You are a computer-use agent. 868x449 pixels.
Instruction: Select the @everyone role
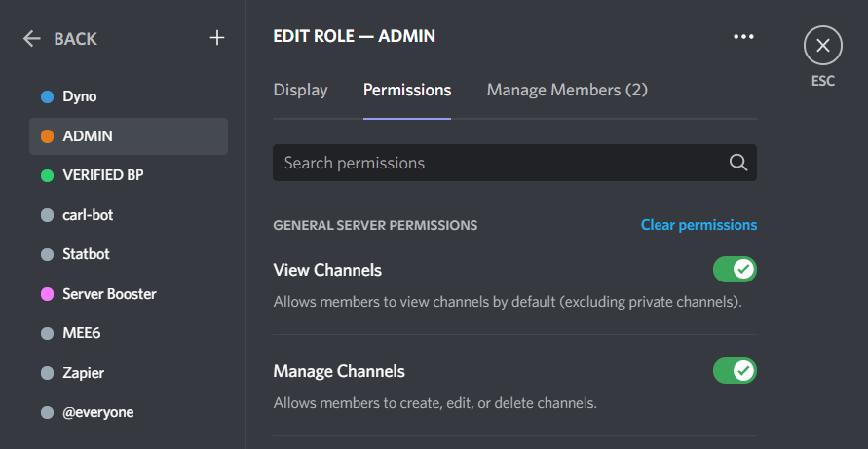(x=97, y=412)
